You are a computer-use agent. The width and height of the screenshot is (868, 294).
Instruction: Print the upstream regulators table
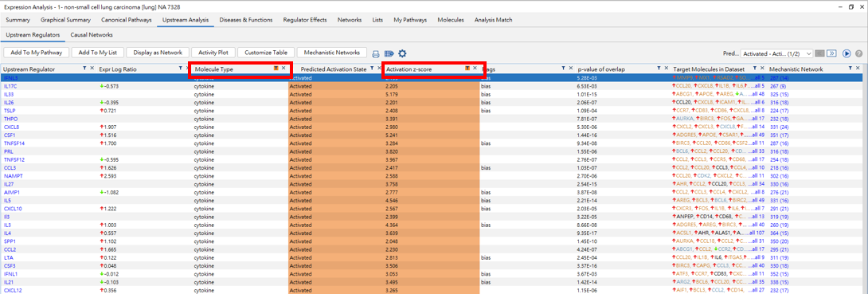click(376, 53)
